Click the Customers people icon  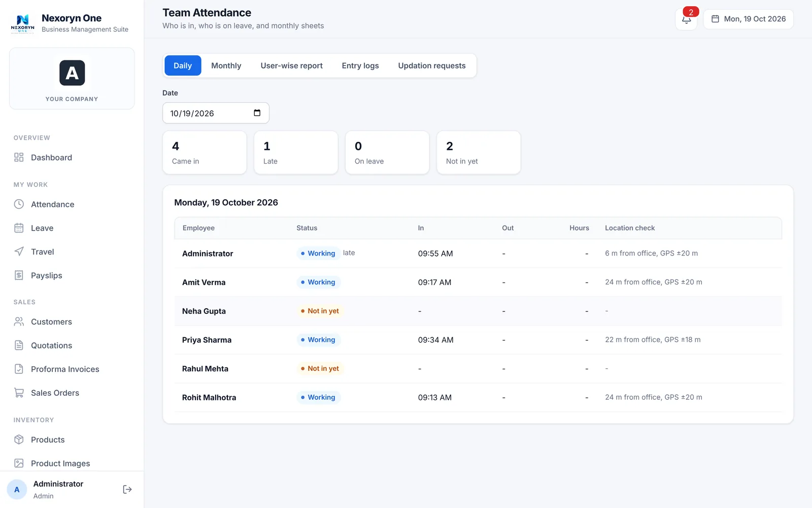click(19, 322)
